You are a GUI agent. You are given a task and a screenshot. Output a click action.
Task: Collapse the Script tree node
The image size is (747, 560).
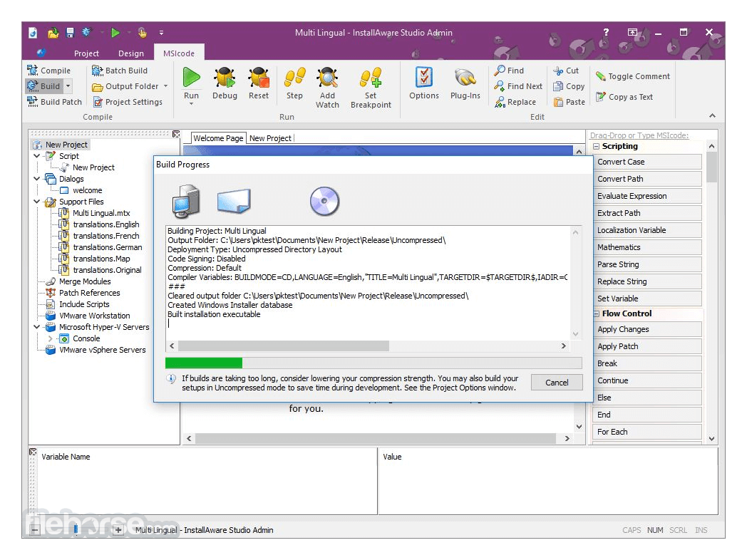click(x=36, y=156)
